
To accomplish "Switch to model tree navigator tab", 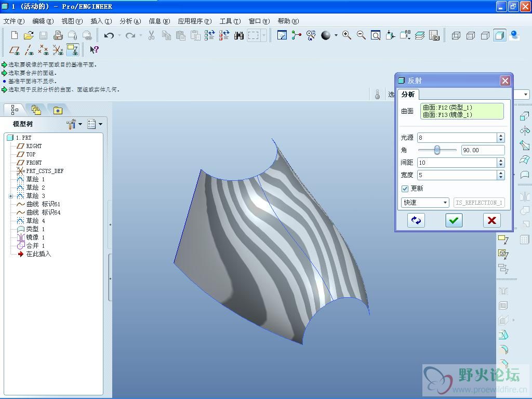I will (15, 110).
